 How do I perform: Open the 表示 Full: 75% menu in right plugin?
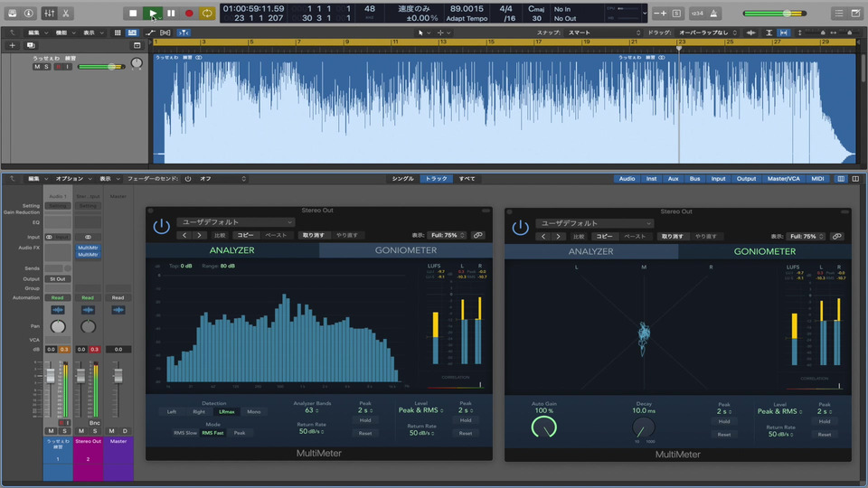tap(805, 236)
